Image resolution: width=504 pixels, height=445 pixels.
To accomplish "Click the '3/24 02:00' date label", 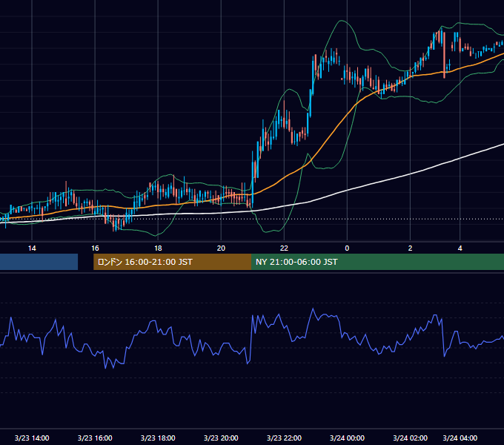I will (x=410, y=438).
